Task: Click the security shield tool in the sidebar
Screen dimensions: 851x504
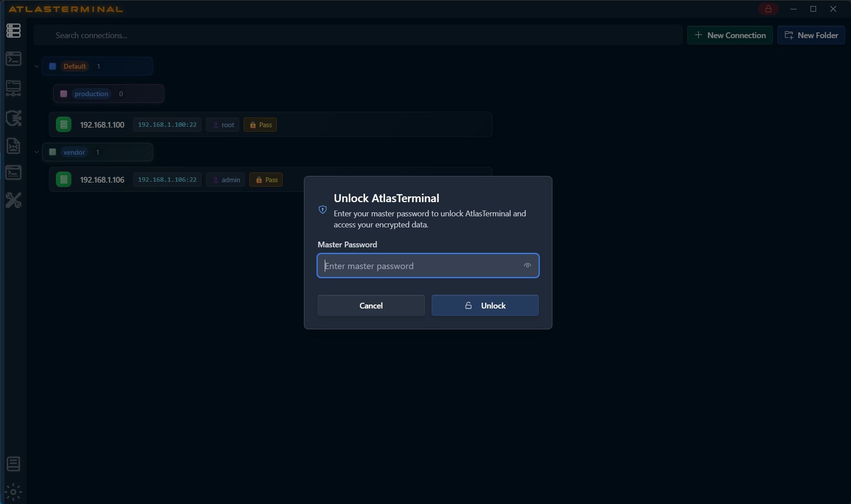Action: click(14, 118)
